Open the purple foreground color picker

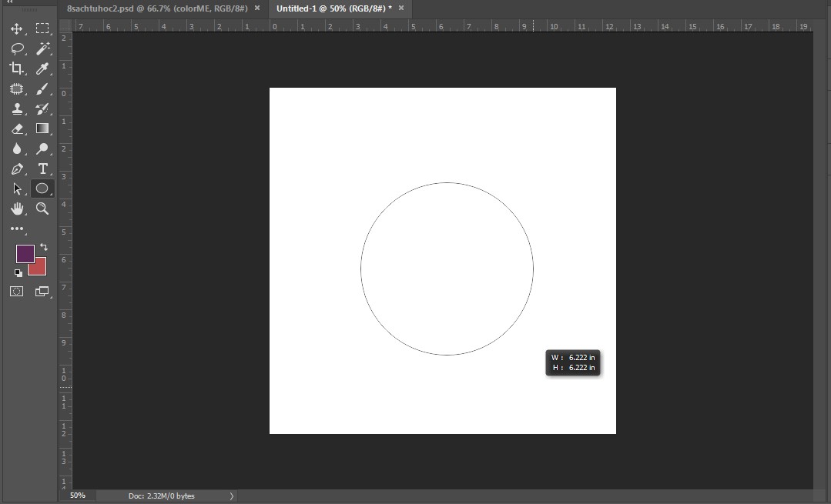[25, 253]
